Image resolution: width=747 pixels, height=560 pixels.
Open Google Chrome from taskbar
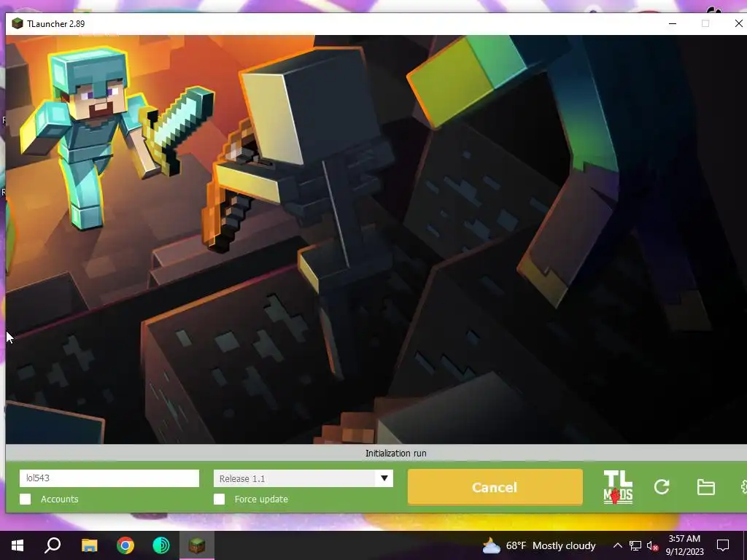pos(125,545)
